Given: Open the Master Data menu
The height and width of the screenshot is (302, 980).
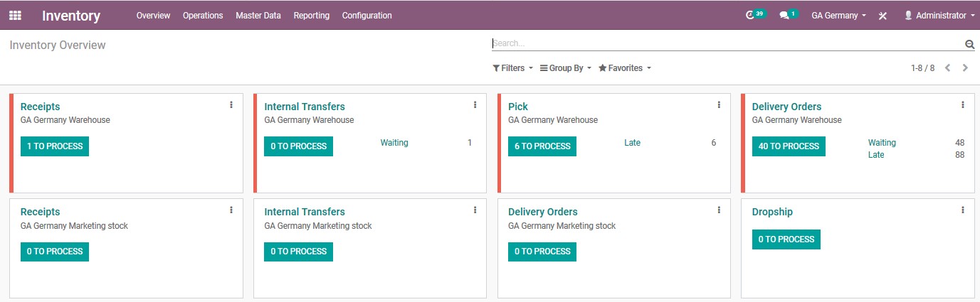Looking at the screenshot, I should (258, 16).
